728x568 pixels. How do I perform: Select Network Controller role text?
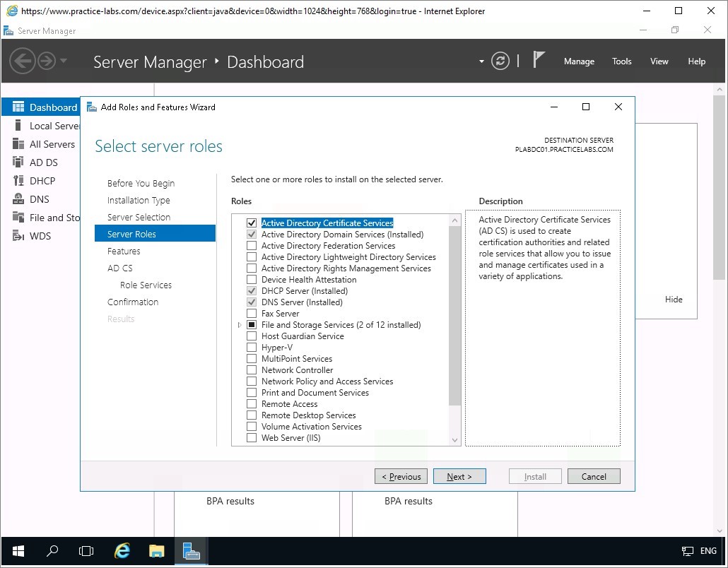[x=297, y=370]
